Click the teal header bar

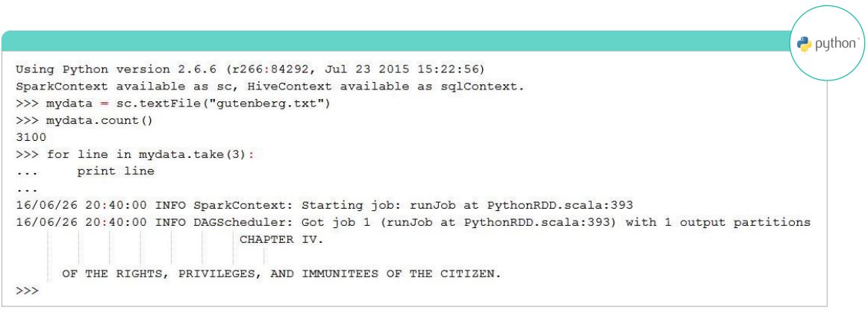[396, 42]
